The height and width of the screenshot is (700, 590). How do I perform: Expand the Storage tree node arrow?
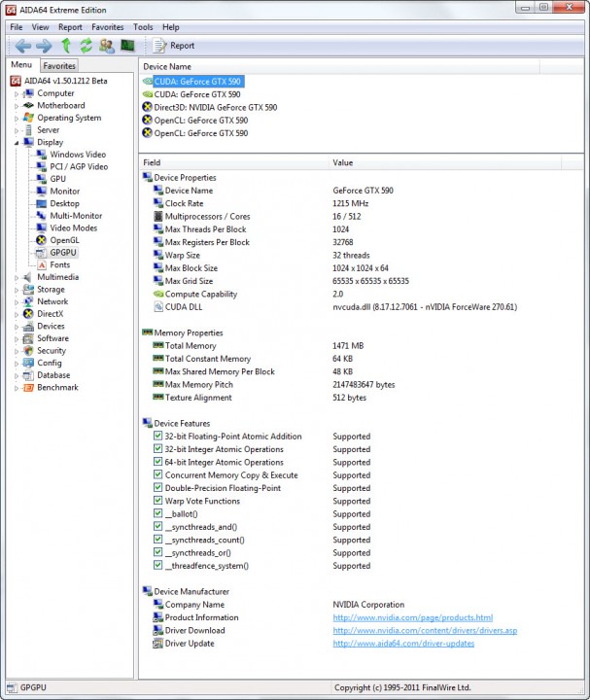17,290
